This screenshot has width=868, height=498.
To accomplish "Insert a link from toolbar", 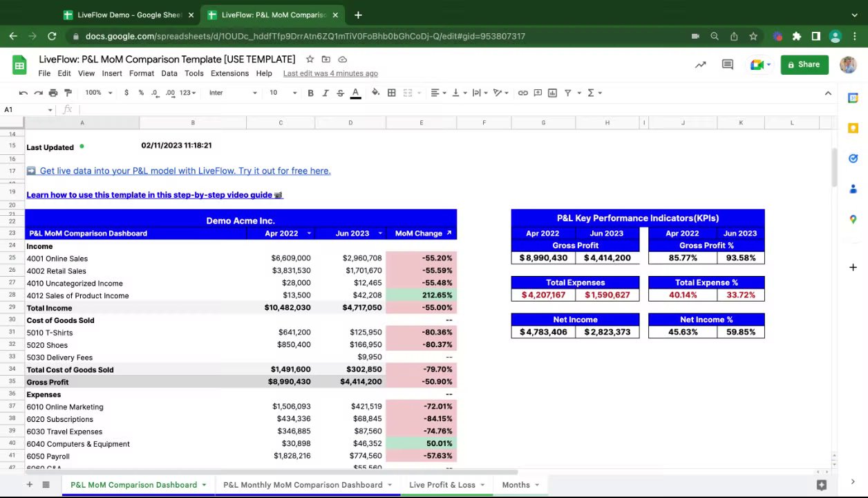I will [x=522, y=93].
